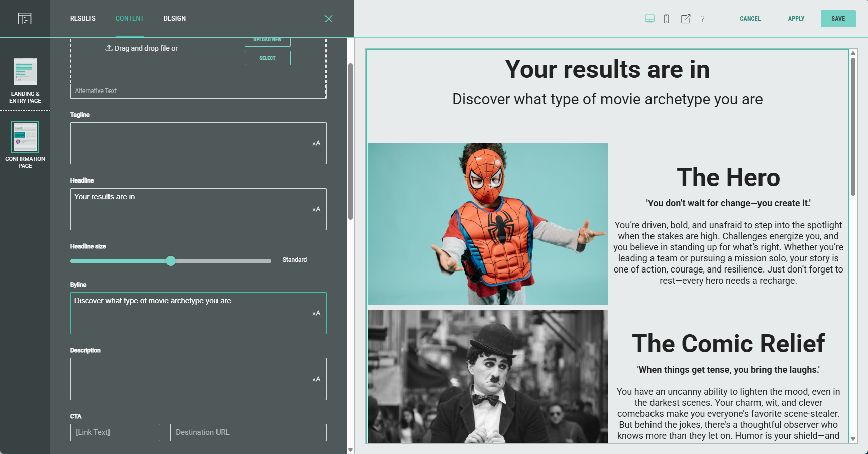Switch to the Design tab

pos(174,19)
